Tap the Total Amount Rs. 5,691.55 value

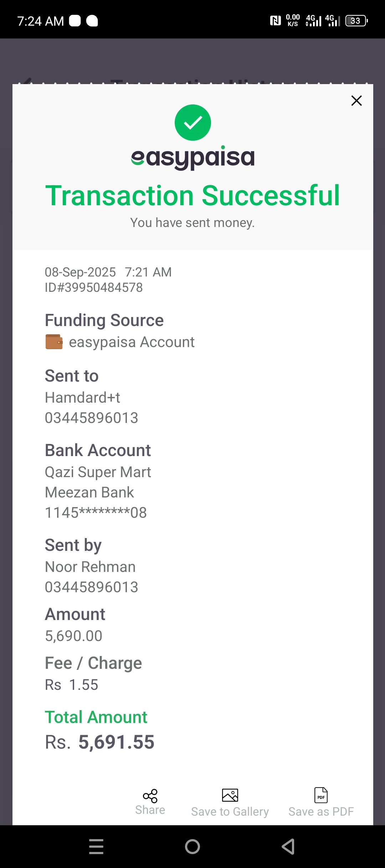tap(100, 743)
